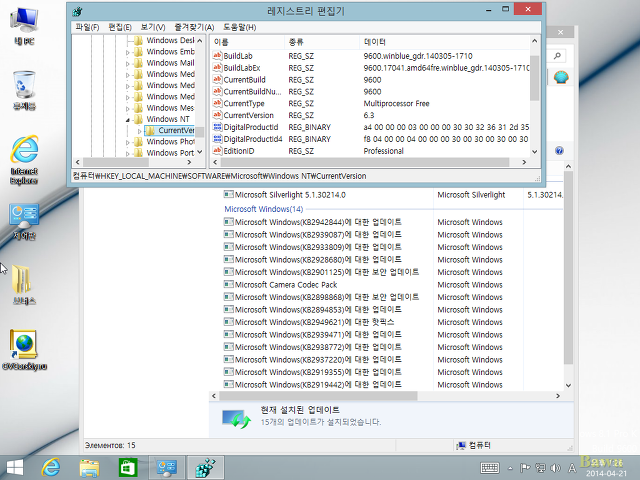Open Action Center flag icon
Screen dimensions: 640x480
[x=525, y=468]
